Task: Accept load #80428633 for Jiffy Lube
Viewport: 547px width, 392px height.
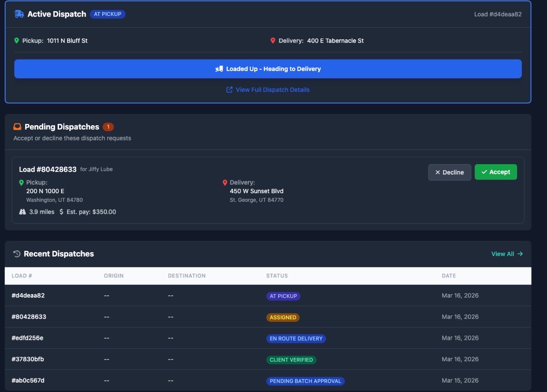Action: [496, 172]
